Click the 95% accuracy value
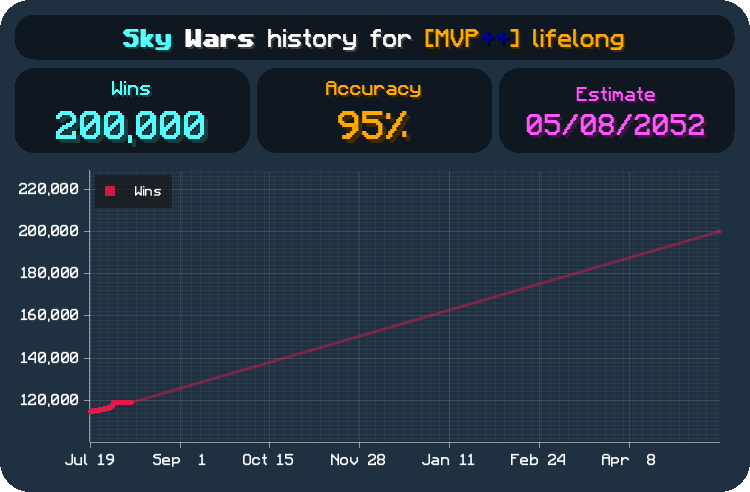 (373, 126)
